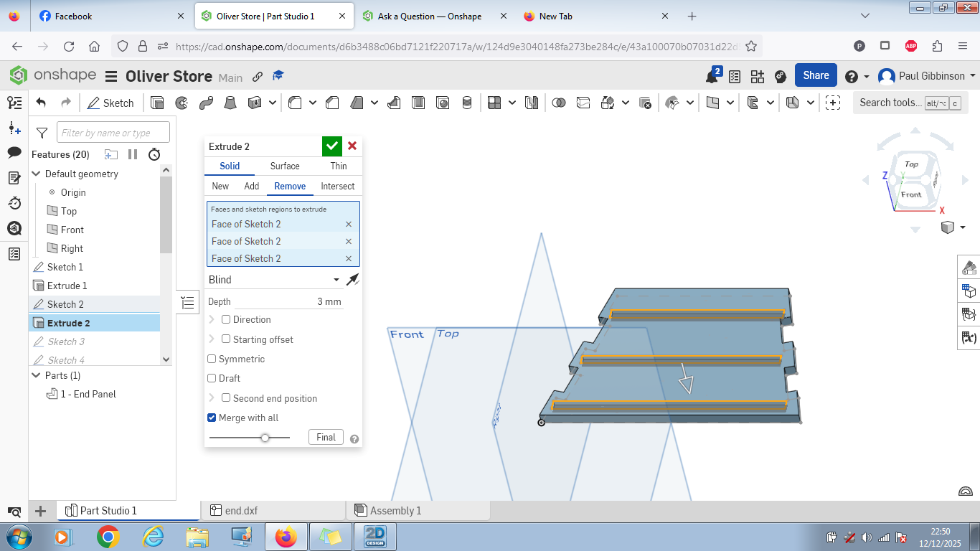Select the Revolve tool
980x551 pixels.
click(182, 103)
